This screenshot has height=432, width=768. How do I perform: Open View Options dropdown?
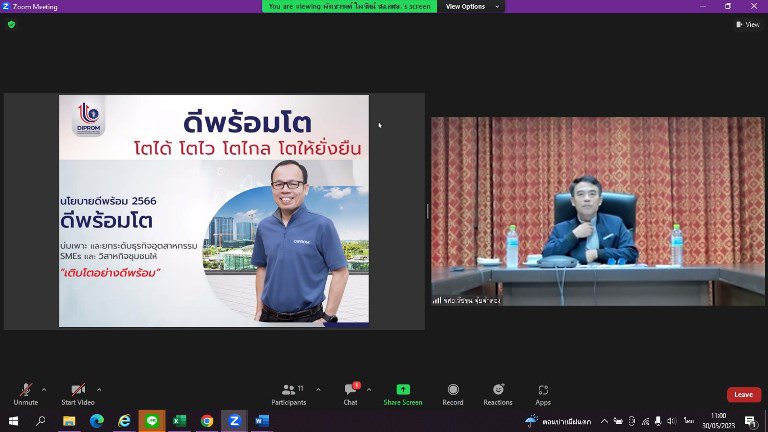(472, 6)
